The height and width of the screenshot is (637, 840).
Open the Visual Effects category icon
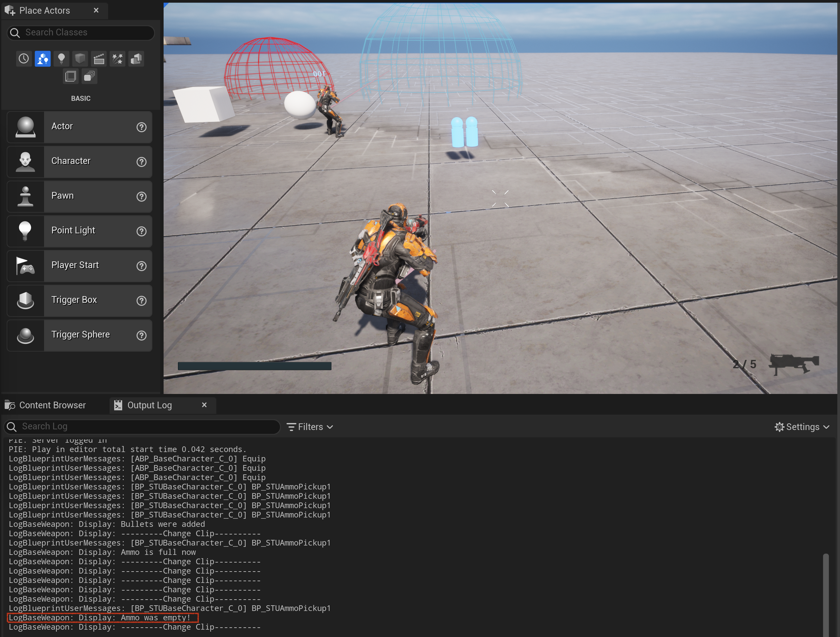(x=117, y=59)
